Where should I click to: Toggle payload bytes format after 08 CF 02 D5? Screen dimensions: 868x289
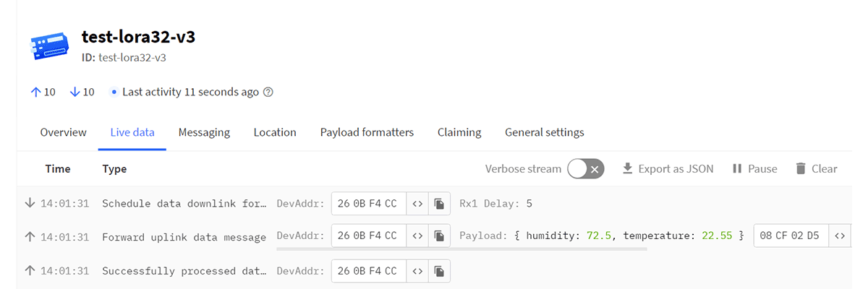pyautogui.click(x=840, y=236)
